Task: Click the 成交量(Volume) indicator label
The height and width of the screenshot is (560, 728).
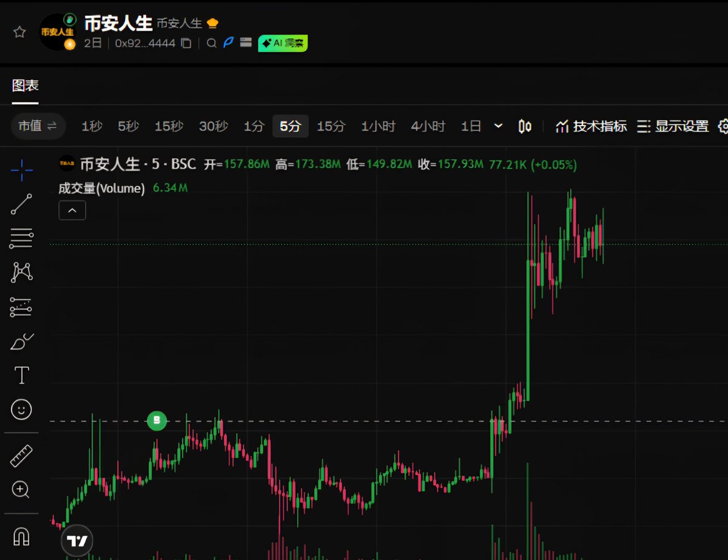Action: tap(102, 188)
